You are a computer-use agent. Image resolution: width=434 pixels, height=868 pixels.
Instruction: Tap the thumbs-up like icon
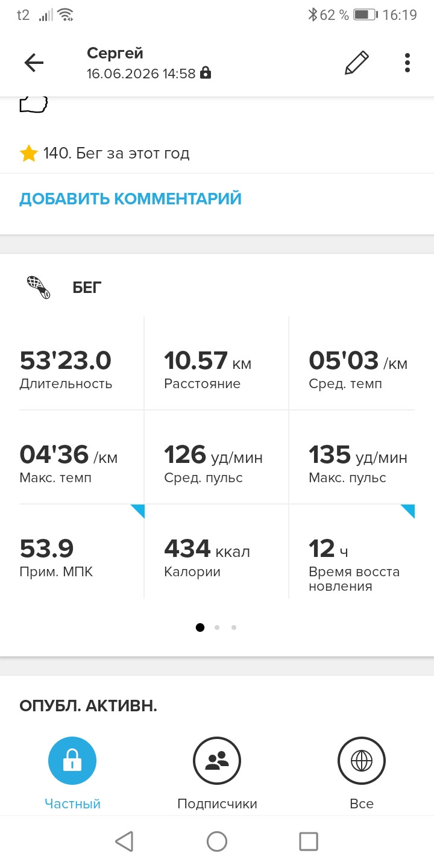point(34,104)
